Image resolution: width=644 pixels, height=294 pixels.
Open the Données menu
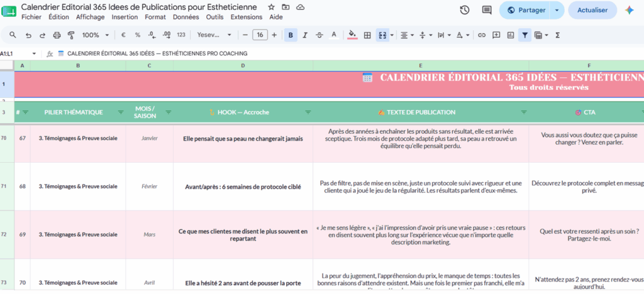tap(186, 17)
